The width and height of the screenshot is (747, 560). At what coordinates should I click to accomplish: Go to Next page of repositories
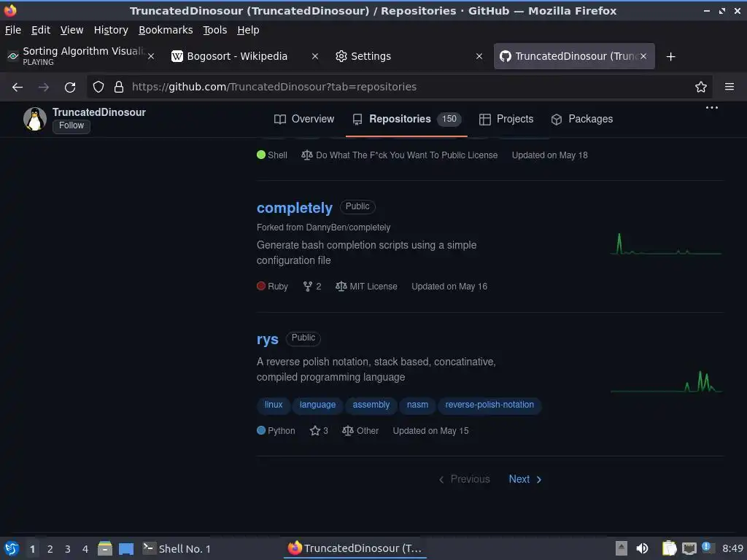tap(525, 480)
